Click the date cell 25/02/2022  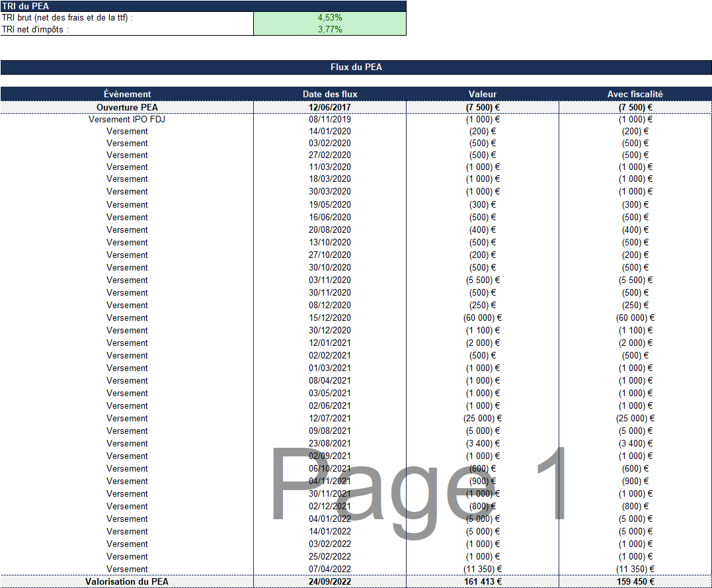point(330,557)
